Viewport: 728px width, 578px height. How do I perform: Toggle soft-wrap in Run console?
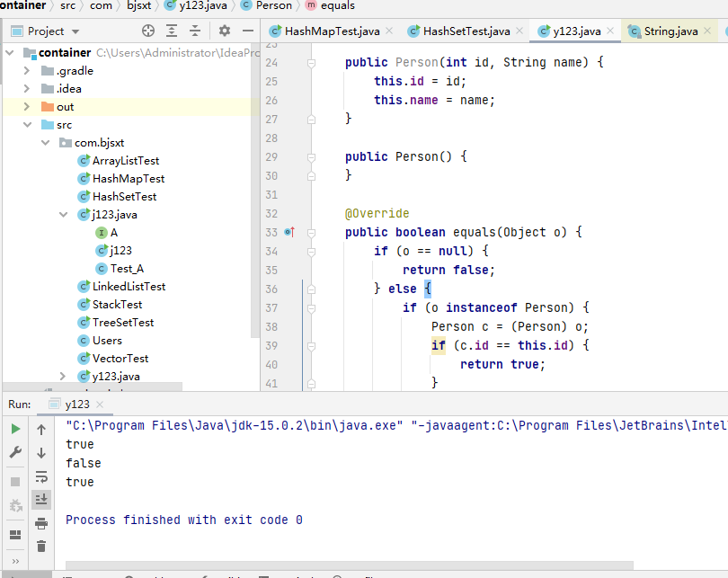[x=41, y=476]
